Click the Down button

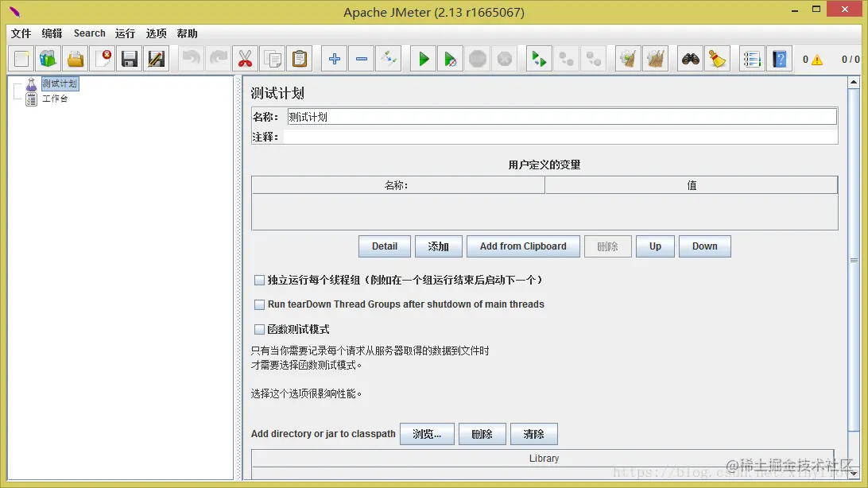705,246
